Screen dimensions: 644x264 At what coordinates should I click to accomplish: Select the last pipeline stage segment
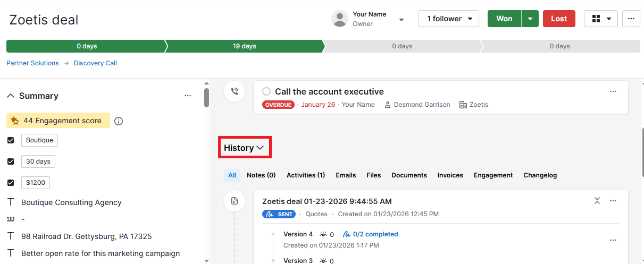pyautogui.click(x=560, y=46)
